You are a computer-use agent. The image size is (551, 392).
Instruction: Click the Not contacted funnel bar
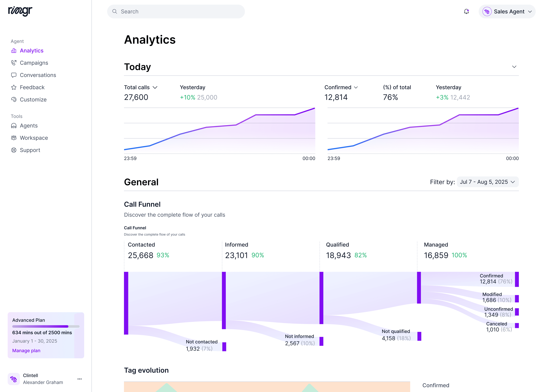pyautogui.click(x=224, y=347)
